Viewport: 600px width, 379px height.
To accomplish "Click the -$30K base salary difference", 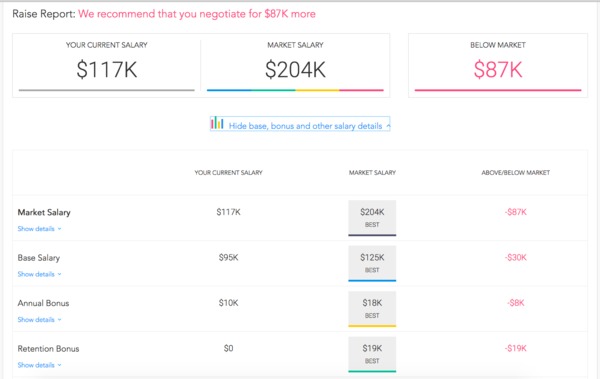I will click(x=515, y=257).
